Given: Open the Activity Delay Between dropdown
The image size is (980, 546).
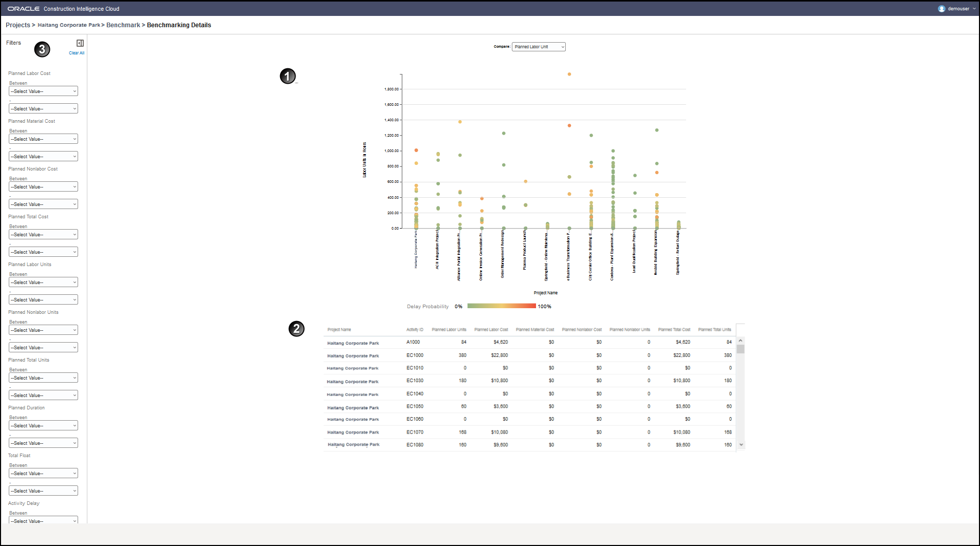Looking at the screenshot, I should [x=43, y=521].
